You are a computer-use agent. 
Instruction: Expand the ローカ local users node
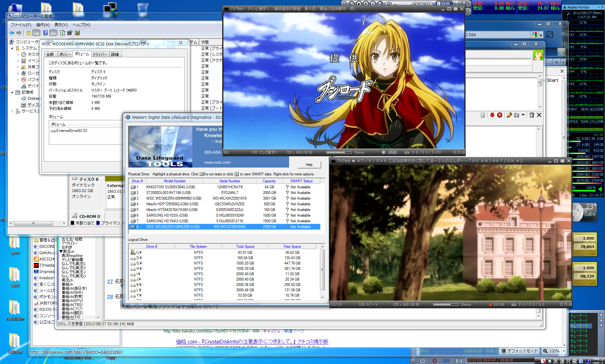18,73
